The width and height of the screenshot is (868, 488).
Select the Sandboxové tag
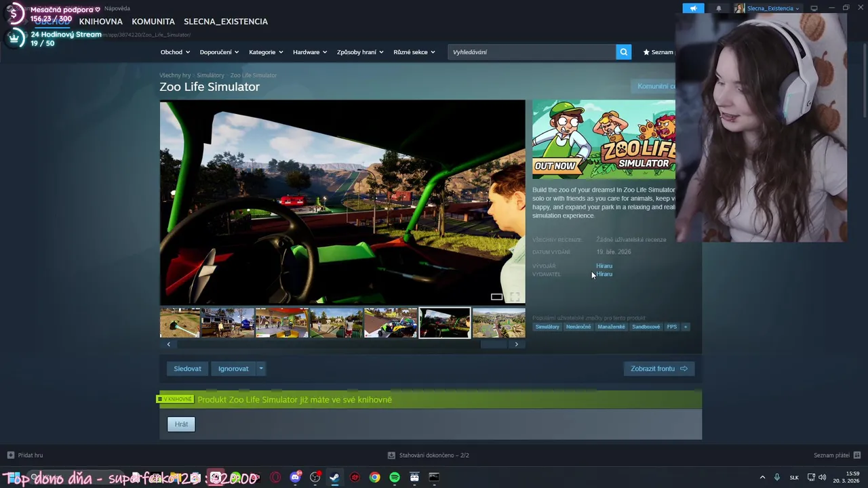click(646, 327)
